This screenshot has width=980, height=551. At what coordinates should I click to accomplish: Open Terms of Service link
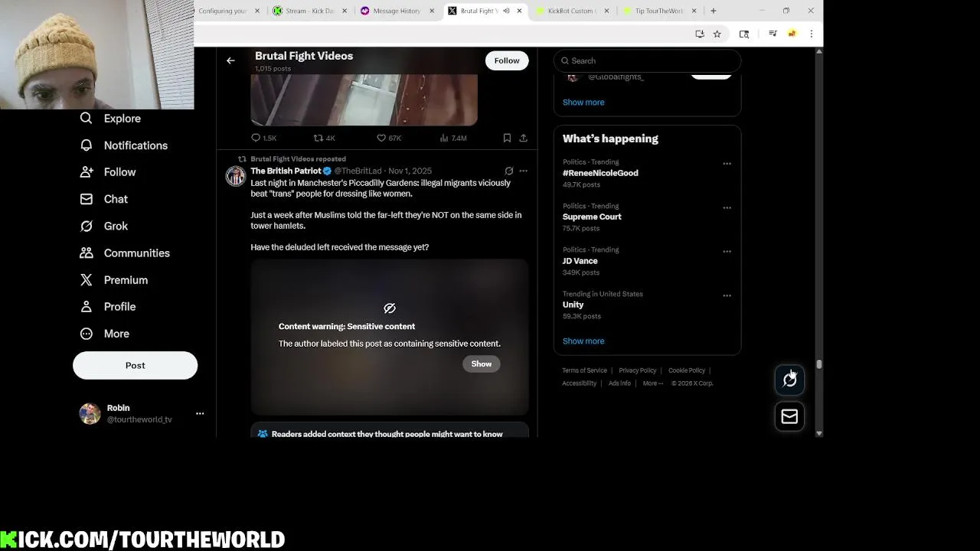[x=584, y=370]
